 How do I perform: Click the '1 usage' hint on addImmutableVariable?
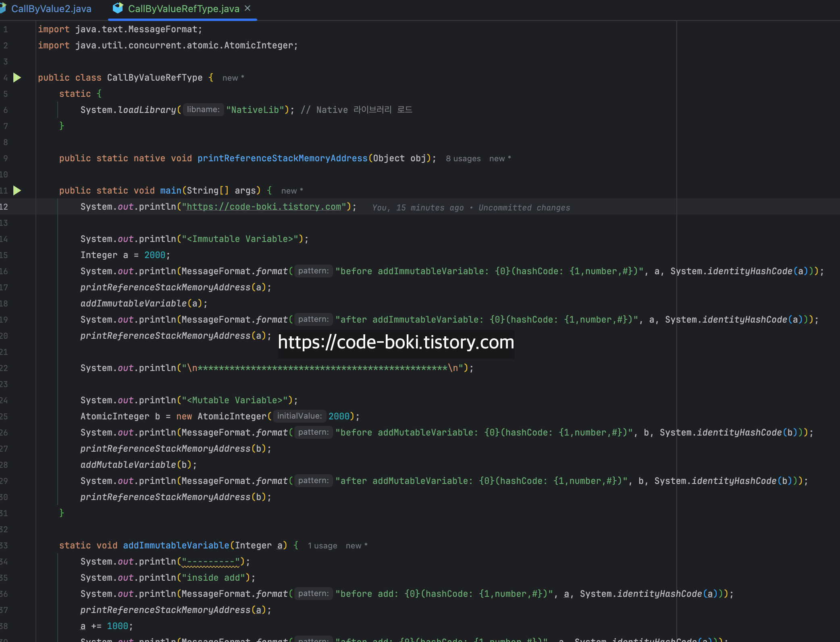pos(322,546)
